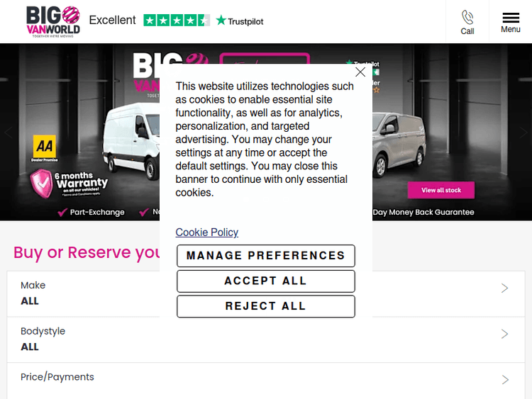Expand the Bodystyle filter chevron
Viewport: 532px width, 399px height.
[505, 334]
